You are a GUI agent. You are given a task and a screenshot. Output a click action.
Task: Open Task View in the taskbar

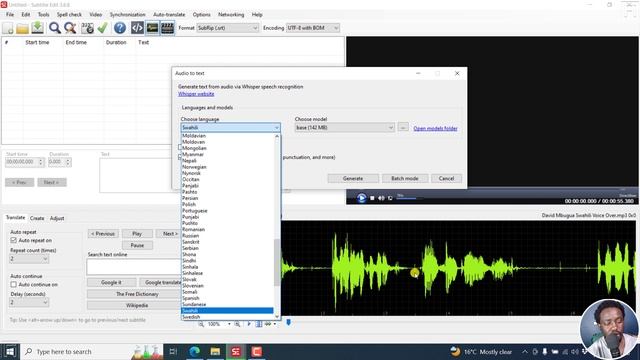(x=173, y=351)
